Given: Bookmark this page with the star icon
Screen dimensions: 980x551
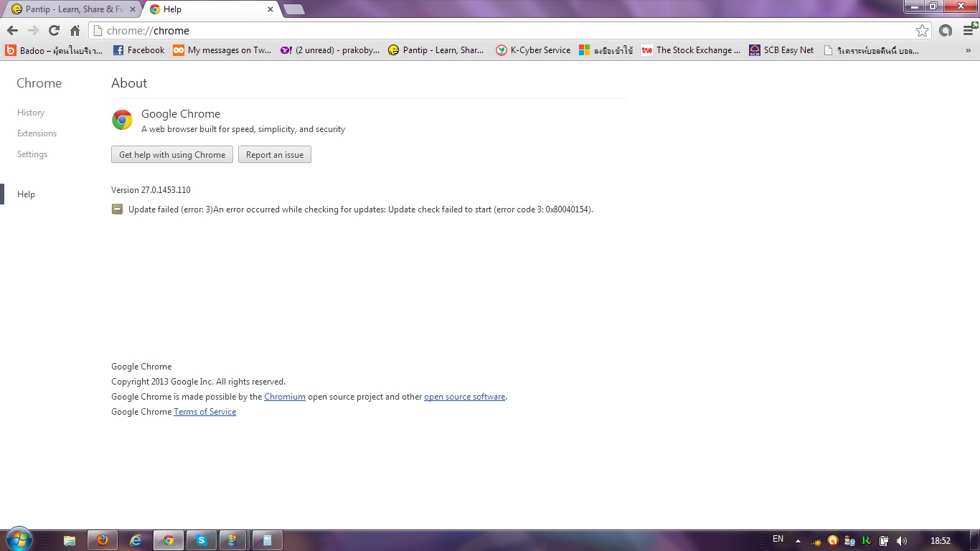Looking at the screenshot, I should pyautogui.click(x=922, y=31).
